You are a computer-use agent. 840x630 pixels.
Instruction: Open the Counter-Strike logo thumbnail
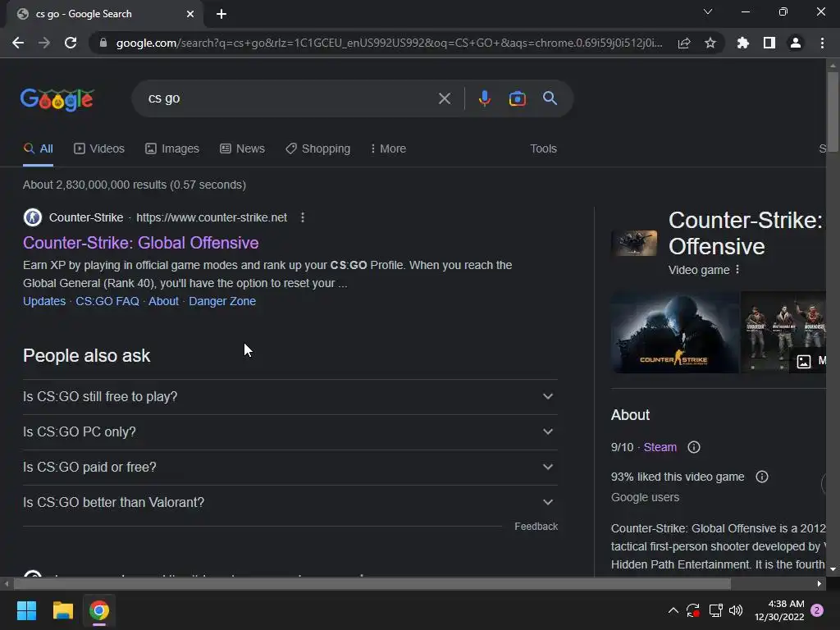point(675,332)
